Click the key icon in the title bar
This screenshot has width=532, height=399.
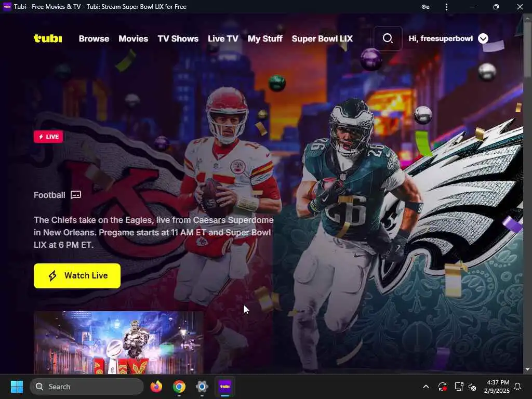(425, 7)
